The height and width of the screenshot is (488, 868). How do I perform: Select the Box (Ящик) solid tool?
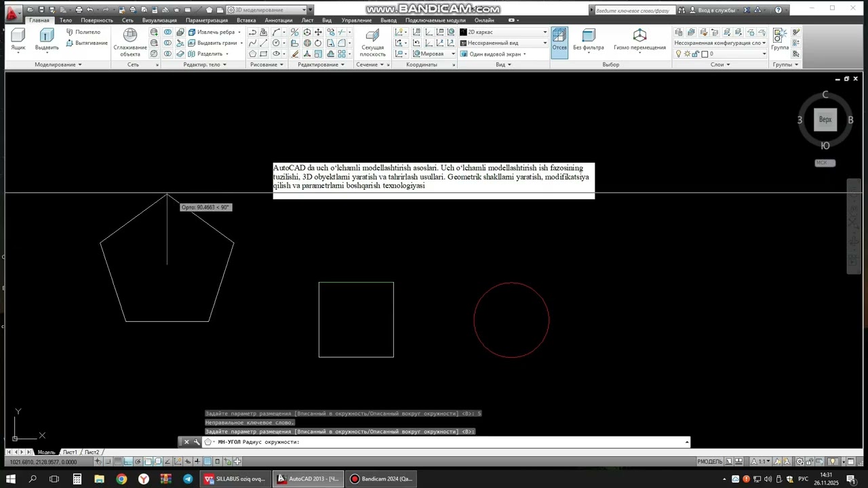[18, 39]
